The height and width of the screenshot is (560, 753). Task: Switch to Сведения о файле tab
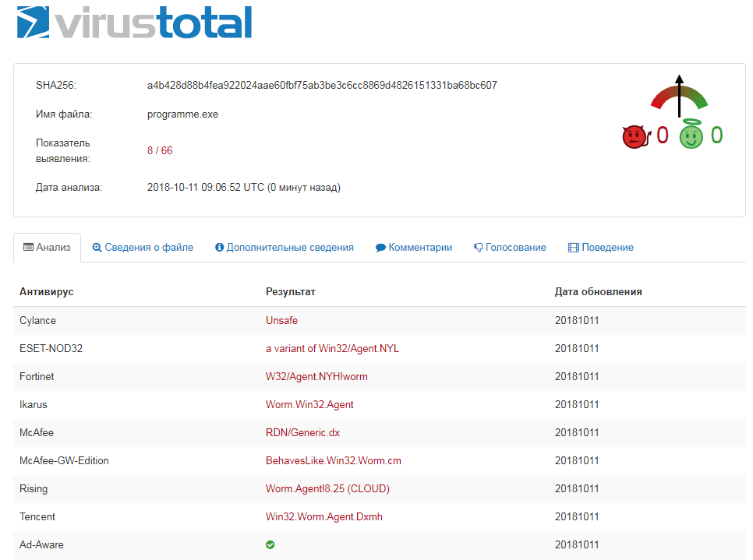tap(143, 247)
